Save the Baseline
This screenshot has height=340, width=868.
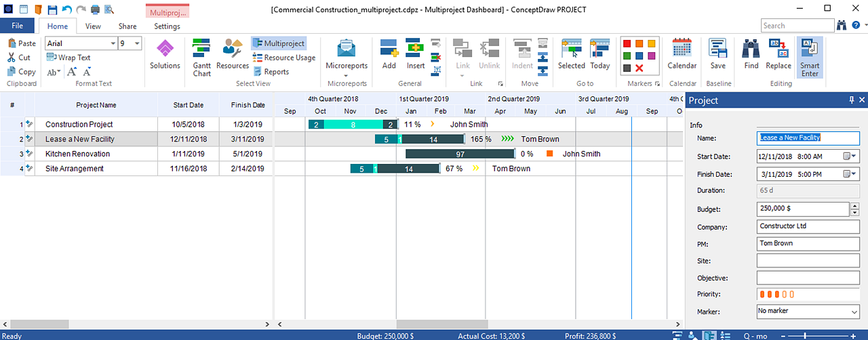[x=718, y=55]
